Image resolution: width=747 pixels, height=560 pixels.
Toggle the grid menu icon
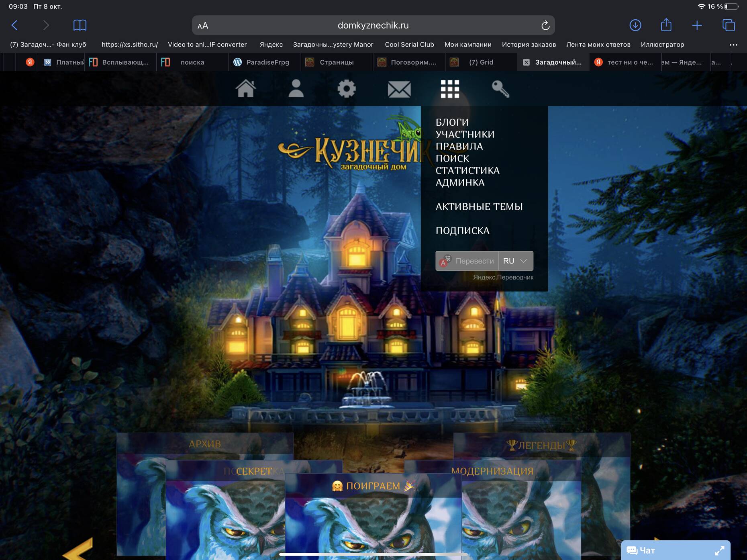pyautogui.click(x=450, y=89)
